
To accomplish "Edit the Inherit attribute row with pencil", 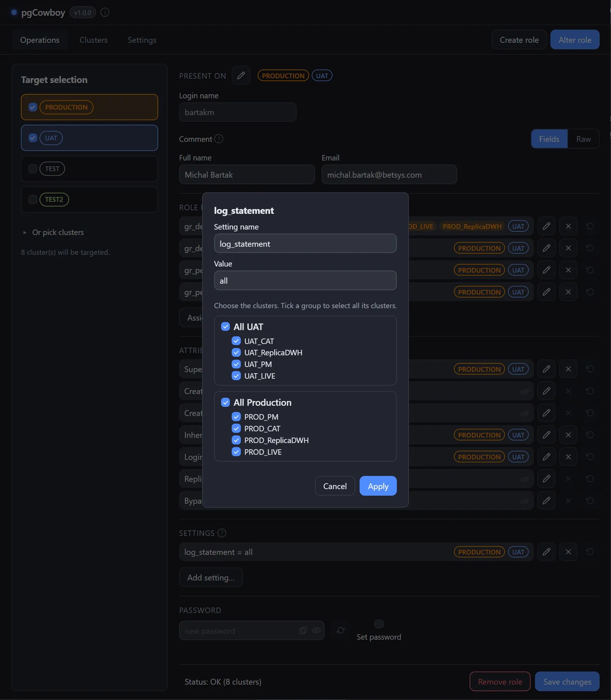I will point(546,435).
